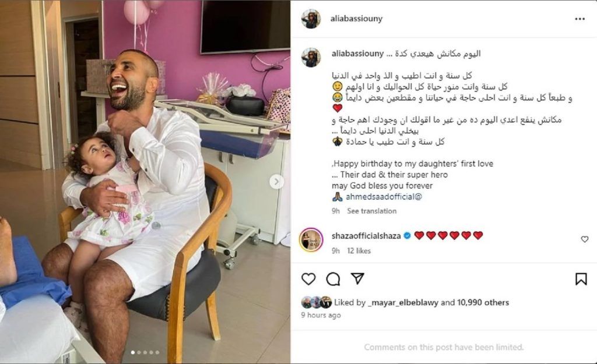Like the post with the heart icon
The width and height of the screenshot is (597, 364).
(308, 279)
